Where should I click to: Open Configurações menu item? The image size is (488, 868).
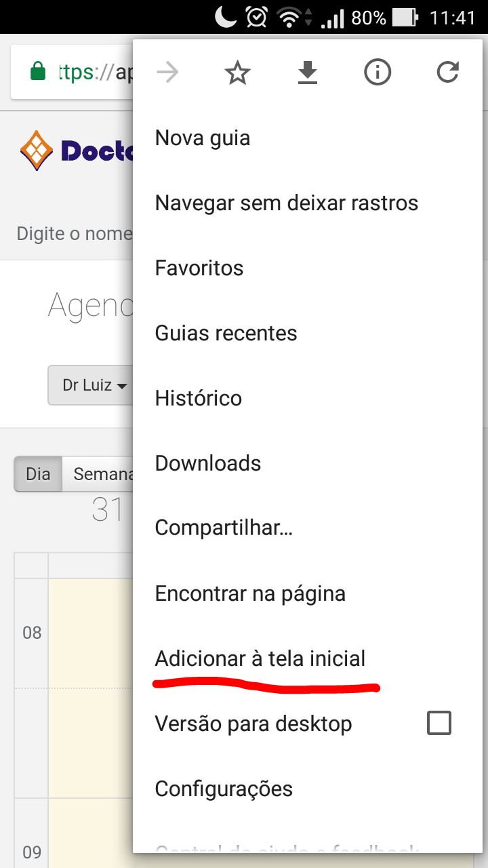click(224, 789)
